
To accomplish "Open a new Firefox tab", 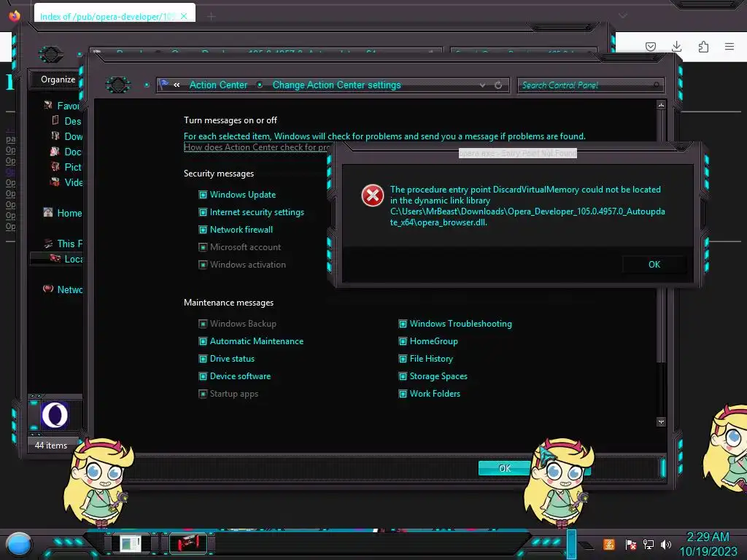I will [x=212, y=17].
